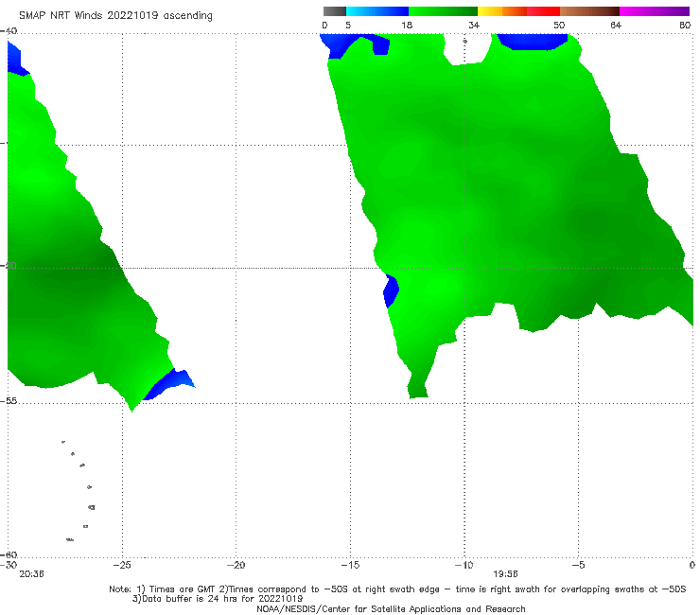This screenshot has width=700, height=615.
Task: Select the green segment of the color bar
Action: (x=443, y=11)
